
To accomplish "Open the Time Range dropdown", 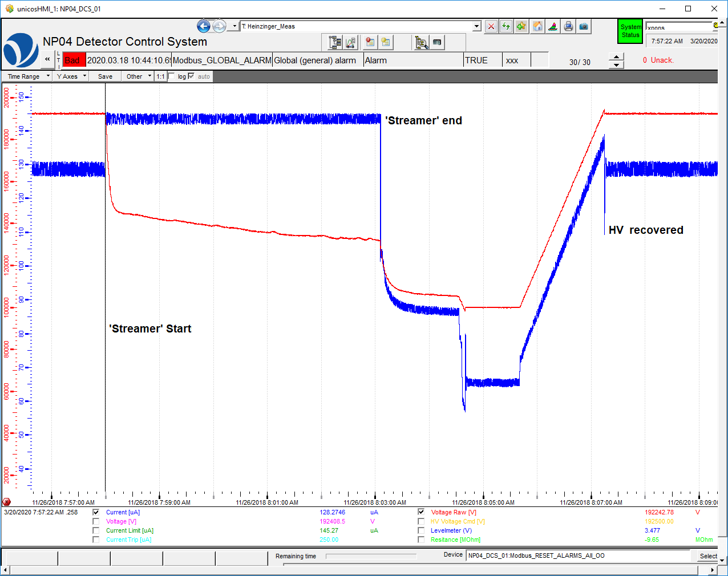I will (x=27, y=76).
